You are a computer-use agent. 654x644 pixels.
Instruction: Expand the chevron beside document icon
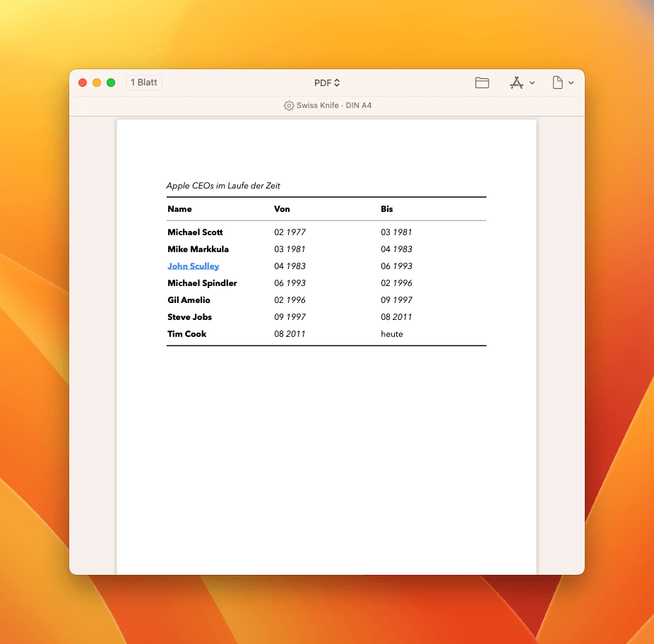(x=571, y=83)
